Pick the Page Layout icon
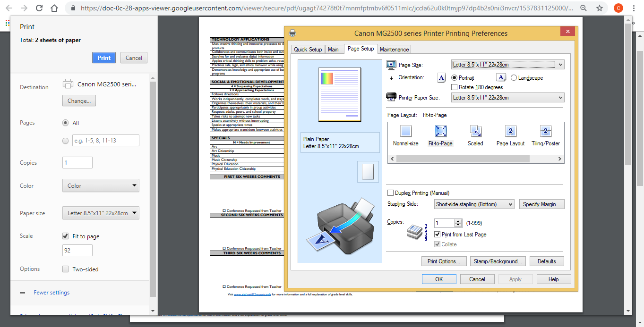This screenshot has height=327, width=644. [510, 132]
